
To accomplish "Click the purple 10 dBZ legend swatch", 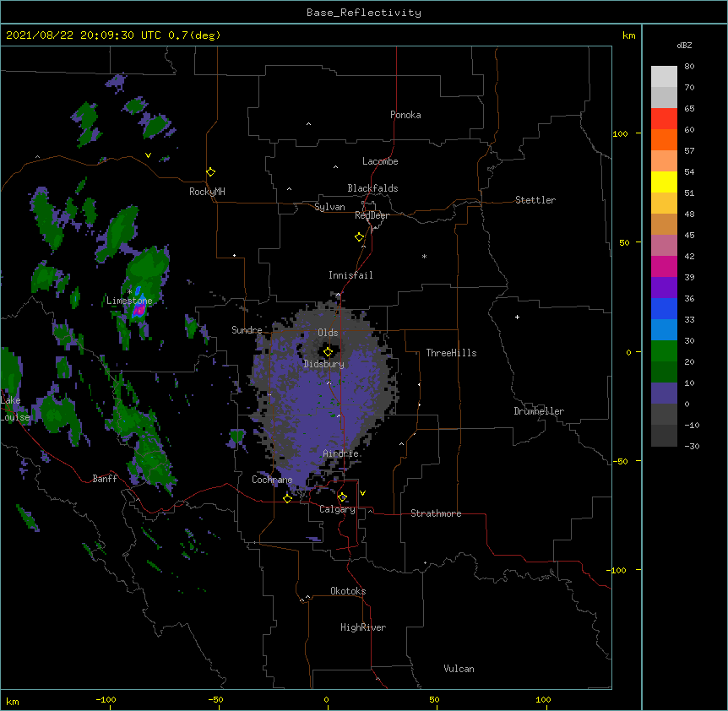I will tap(664, 393).
